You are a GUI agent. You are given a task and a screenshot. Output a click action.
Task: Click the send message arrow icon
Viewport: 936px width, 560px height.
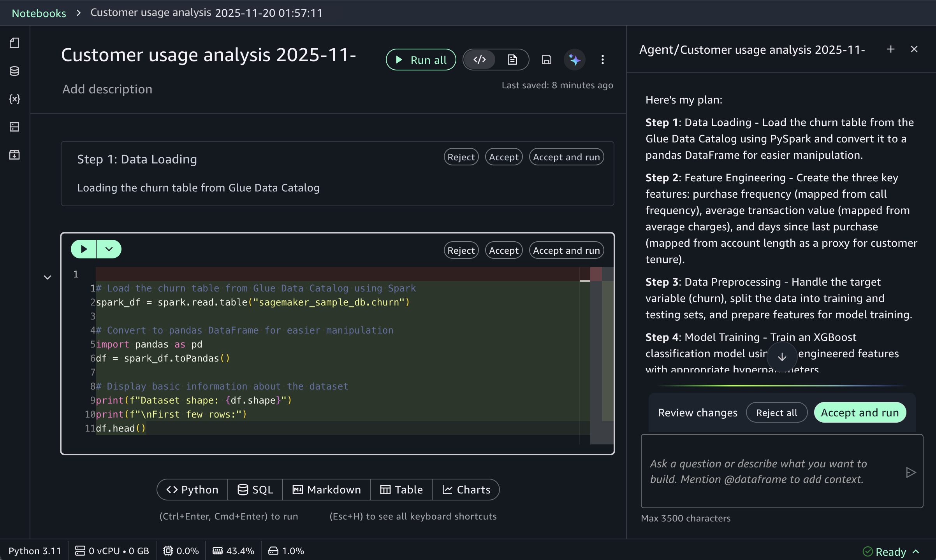[x=910, y=472]
